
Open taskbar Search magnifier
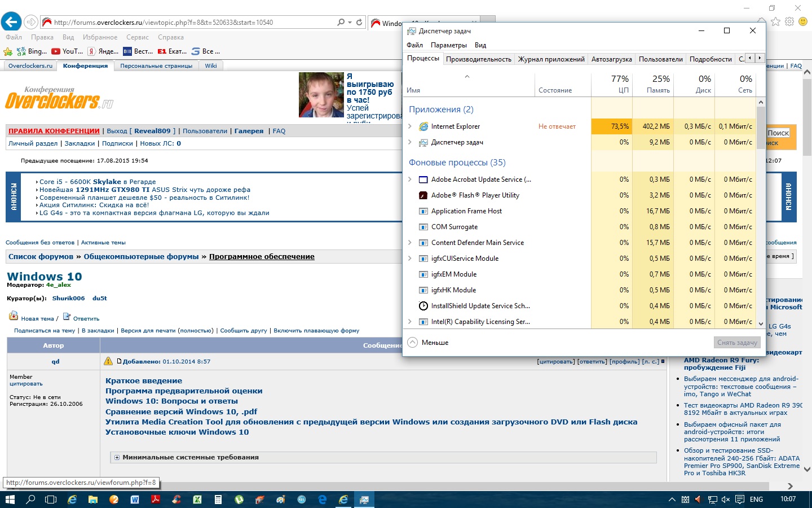coord(30,500)
